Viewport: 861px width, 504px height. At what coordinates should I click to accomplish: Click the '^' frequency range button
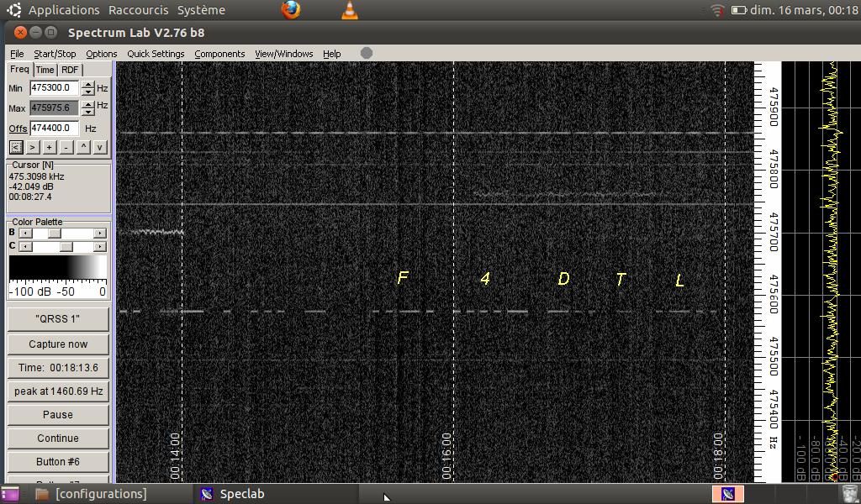[83, 147]
